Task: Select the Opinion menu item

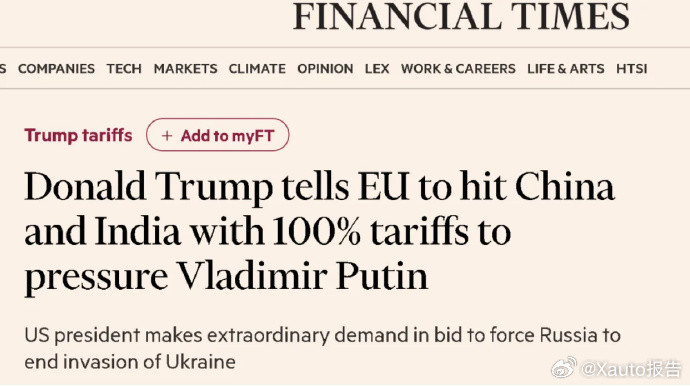Action: coord(325,69)
